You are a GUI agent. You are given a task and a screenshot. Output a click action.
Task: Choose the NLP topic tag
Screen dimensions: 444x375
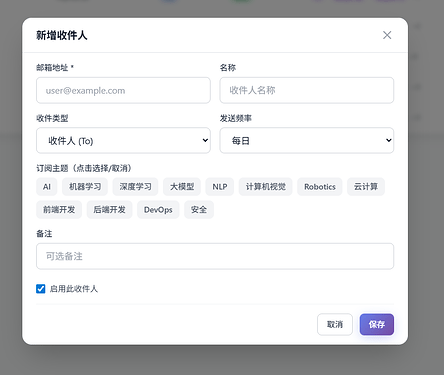[x=220, y=187]
